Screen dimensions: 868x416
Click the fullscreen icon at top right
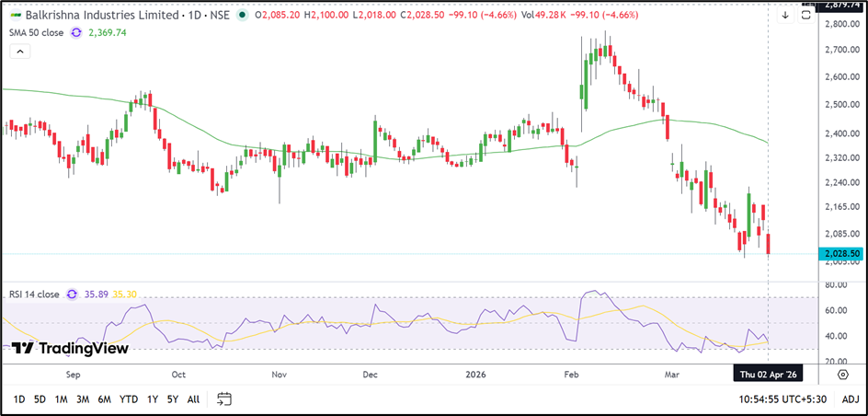pos(806,16)
